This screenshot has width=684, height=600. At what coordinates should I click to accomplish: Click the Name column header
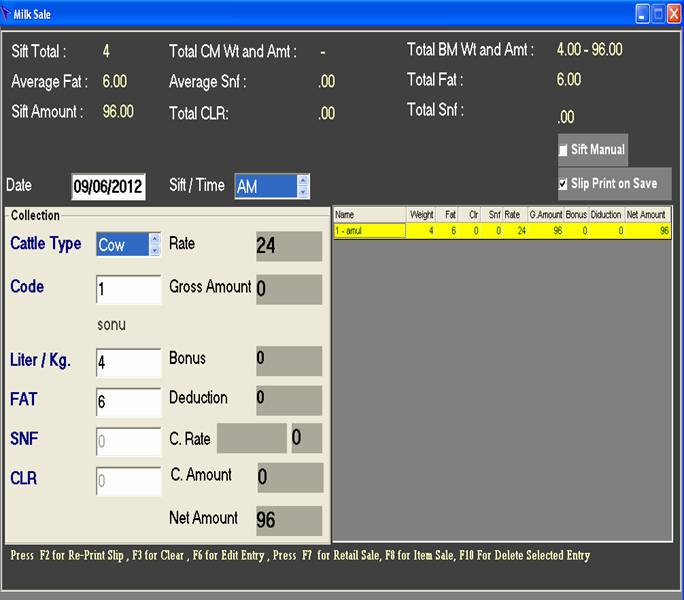pyautogui.click(x=369, y=215)
